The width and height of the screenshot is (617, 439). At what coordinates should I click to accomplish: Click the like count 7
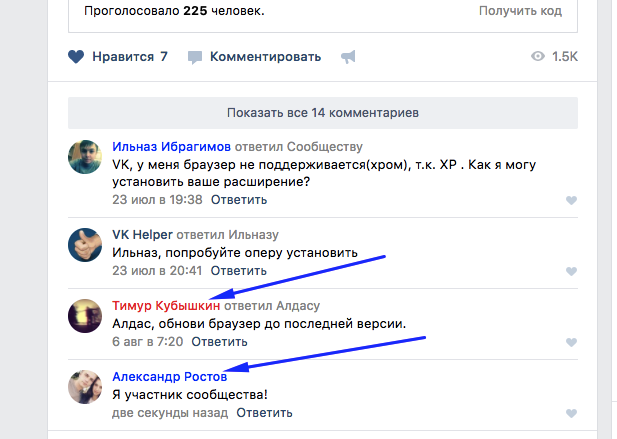coord(164,57)
